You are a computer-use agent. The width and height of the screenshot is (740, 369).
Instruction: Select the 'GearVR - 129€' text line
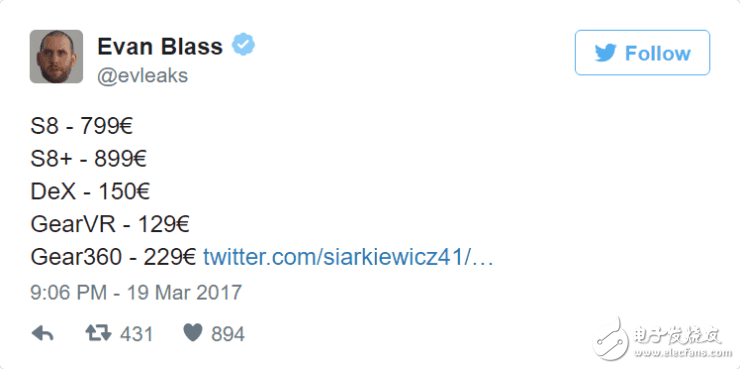[110, 225]
